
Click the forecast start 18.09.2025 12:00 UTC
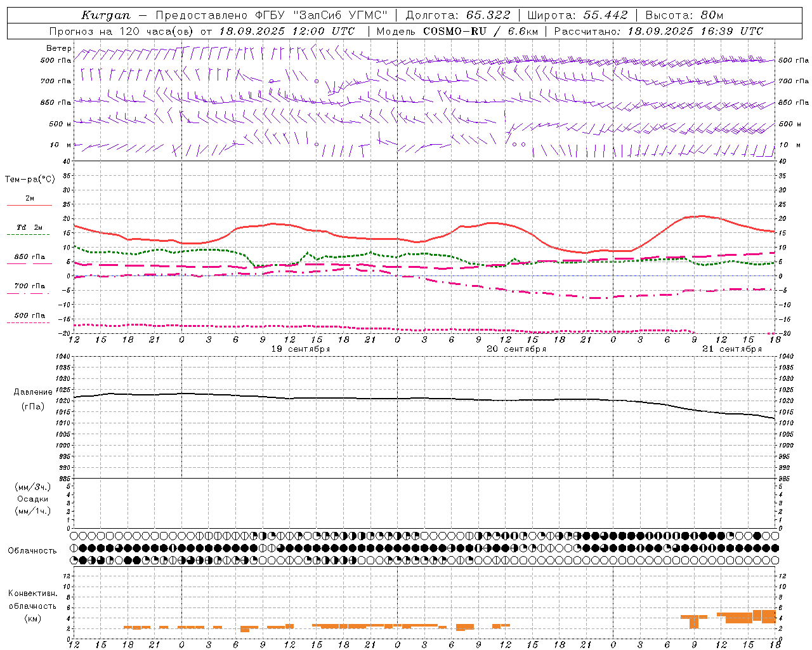coord(287,30)
